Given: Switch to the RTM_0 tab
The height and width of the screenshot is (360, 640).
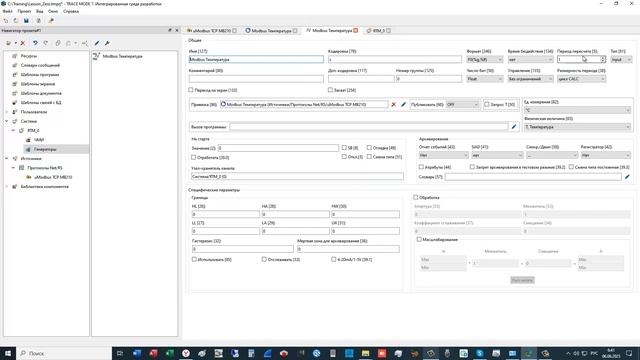Looking at the screenshot, I should pyautogui.click(x=378, y=31).
